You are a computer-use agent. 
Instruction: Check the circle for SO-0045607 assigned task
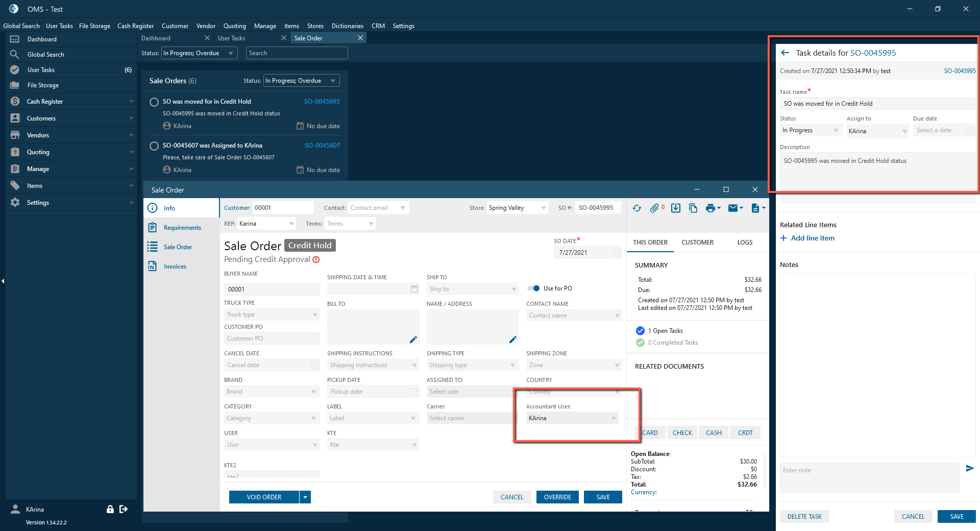(154, 146)
